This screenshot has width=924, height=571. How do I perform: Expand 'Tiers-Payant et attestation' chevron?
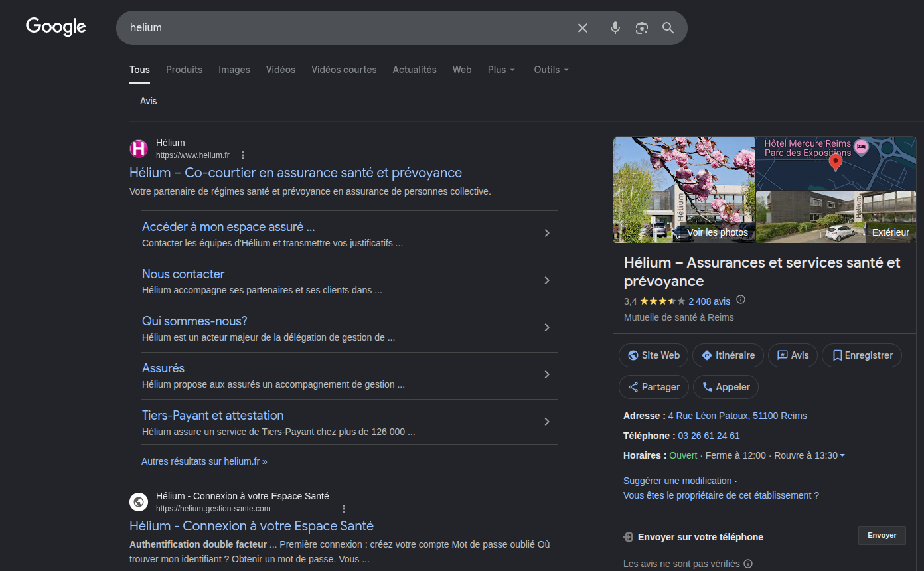[x=547, y=422]
